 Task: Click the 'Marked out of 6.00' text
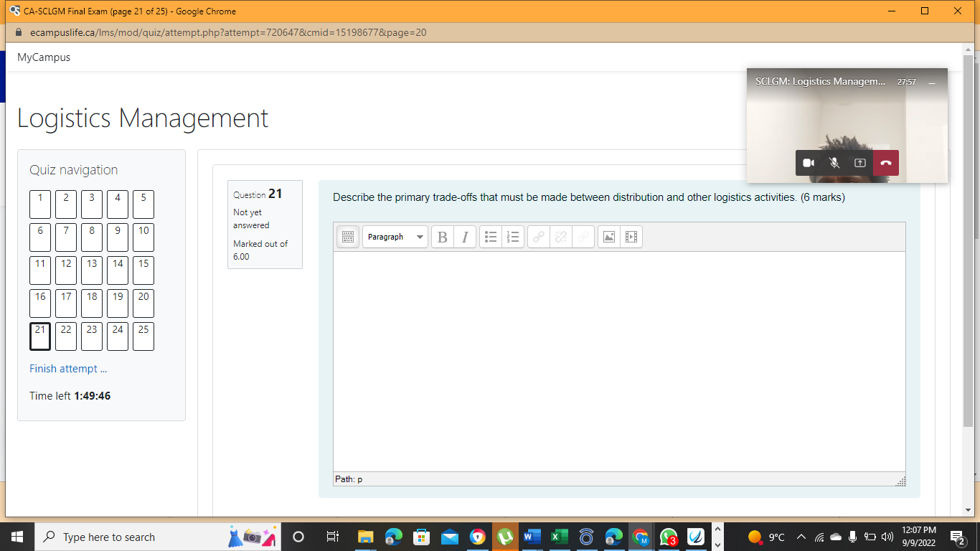click(260, 250)
